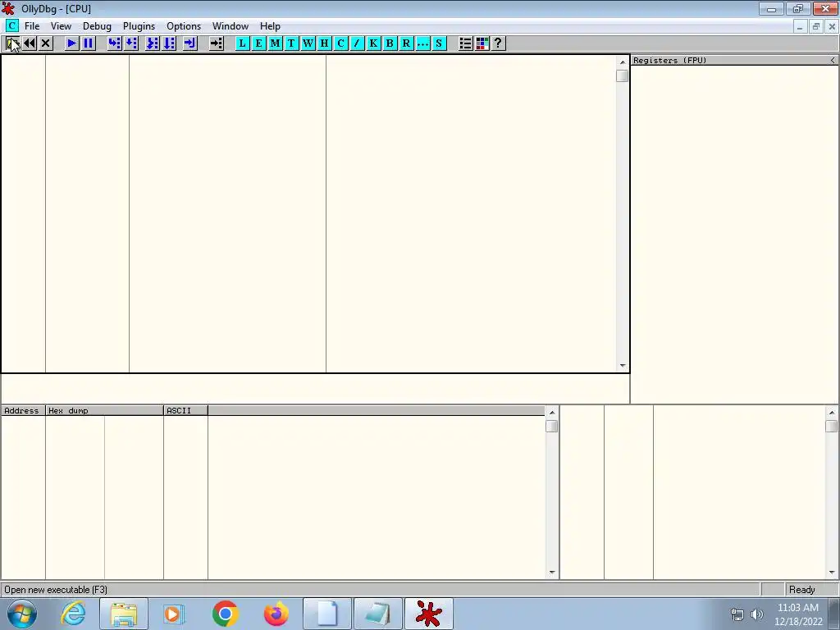Show Run trace window (... button)
This screenshot has height=630, width=840.
(422, 43)
